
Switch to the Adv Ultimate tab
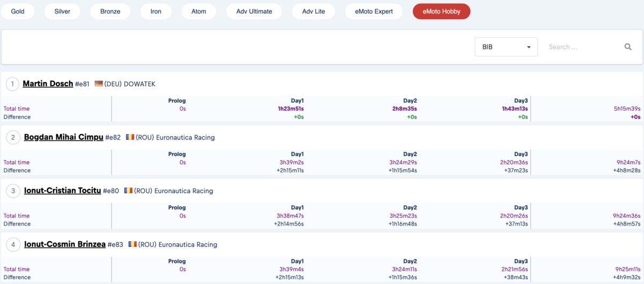click(x=254, y=11)
